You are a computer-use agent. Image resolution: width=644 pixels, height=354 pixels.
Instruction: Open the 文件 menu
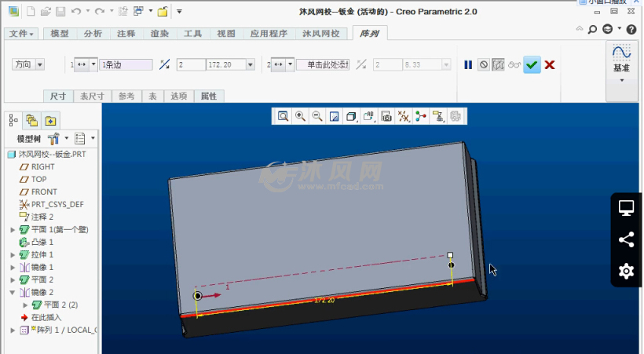[23, 34]
